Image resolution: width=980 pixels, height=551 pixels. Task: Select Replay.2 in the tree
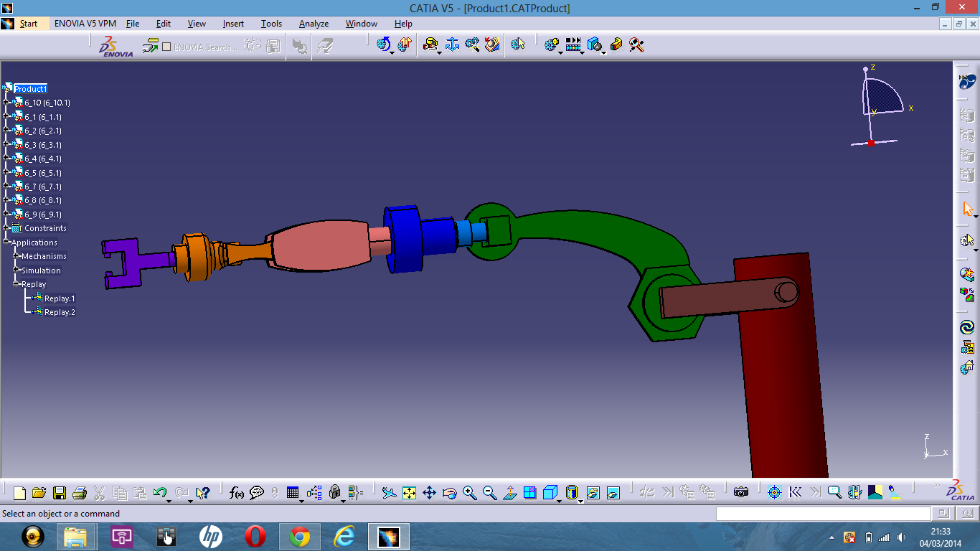tap(60, 312)
